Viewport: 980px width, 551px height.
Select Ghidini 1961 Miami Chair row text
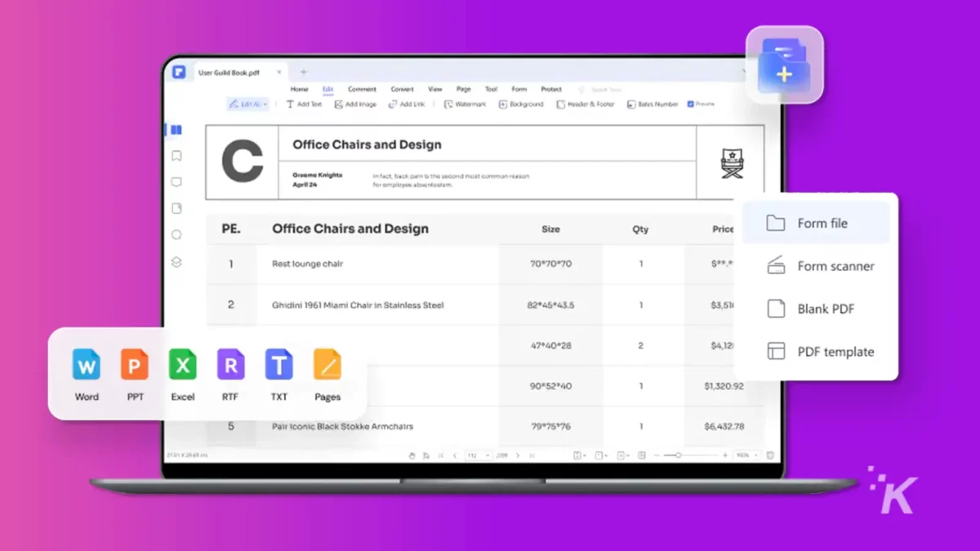(358, 305)
